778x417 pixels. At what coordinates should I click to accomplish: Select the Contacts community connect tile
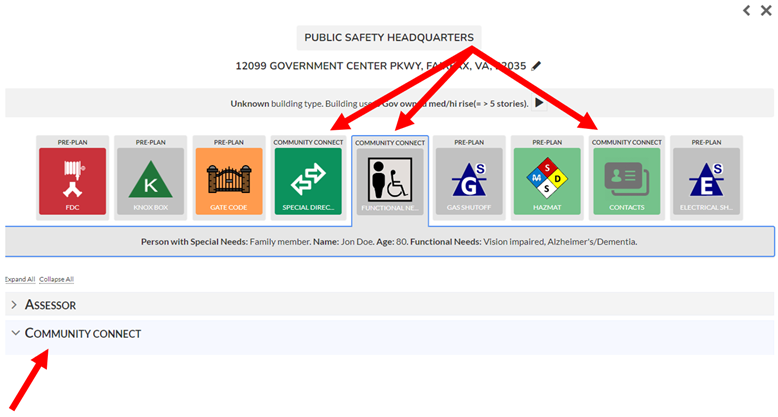click(626, 181)
